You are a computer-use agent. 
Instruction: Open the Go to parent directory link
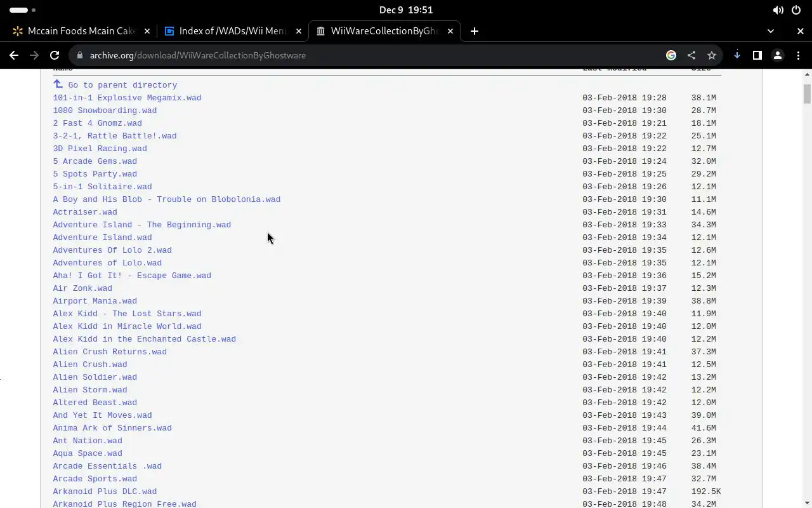tap(122, 85)
